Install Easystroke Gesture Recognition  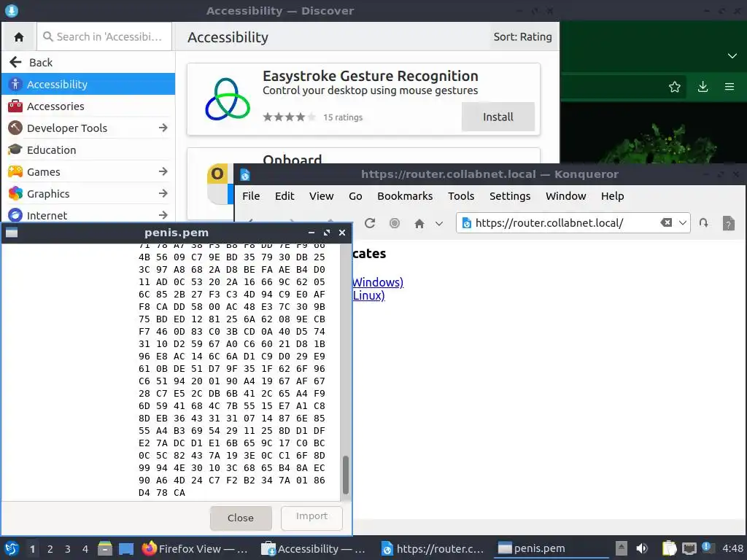(x=498, y=117)
